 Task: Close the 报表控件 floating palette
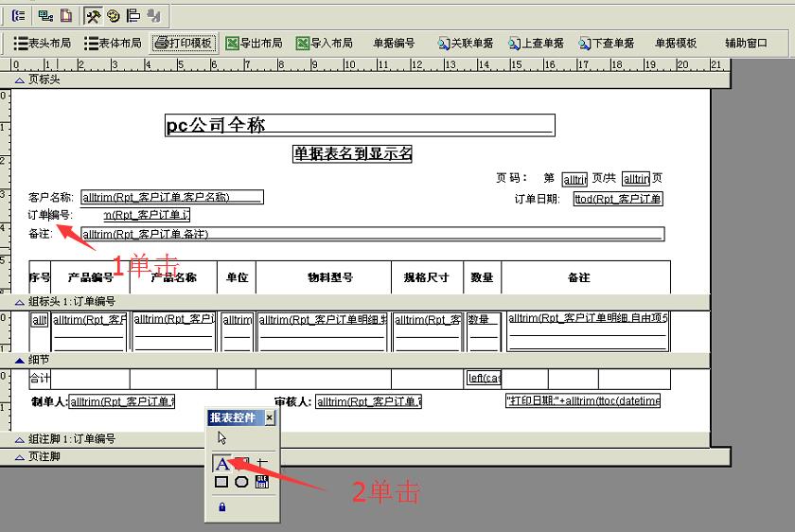(x=269, y=417)
